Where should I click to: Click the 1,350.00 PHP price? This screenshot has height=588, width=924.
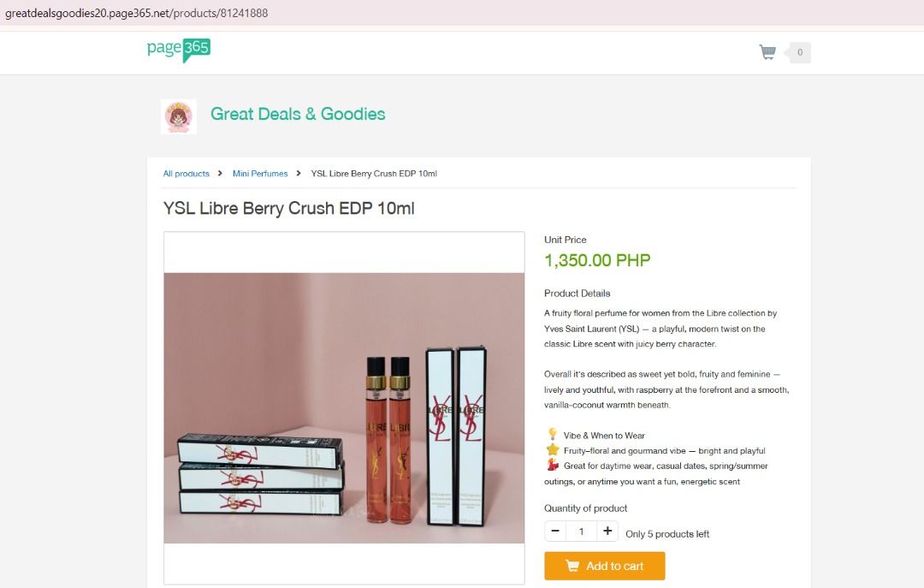click(597, 260)
